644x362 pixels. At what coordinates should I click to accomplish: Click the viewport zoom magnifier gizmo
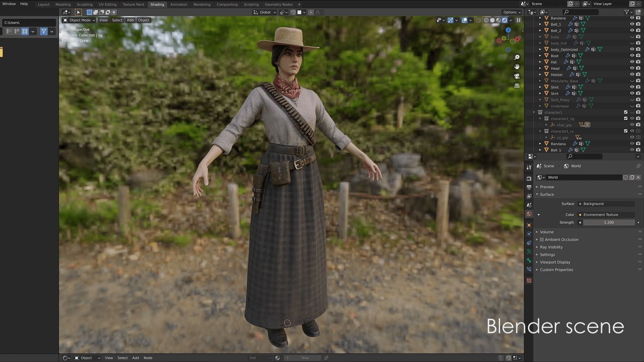click(517, 57)
